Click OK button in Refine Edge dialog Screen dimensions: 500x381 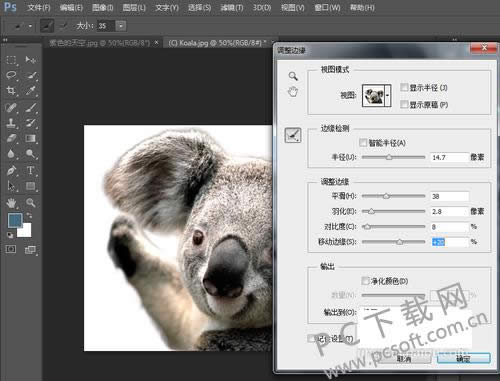coord(463,359)
